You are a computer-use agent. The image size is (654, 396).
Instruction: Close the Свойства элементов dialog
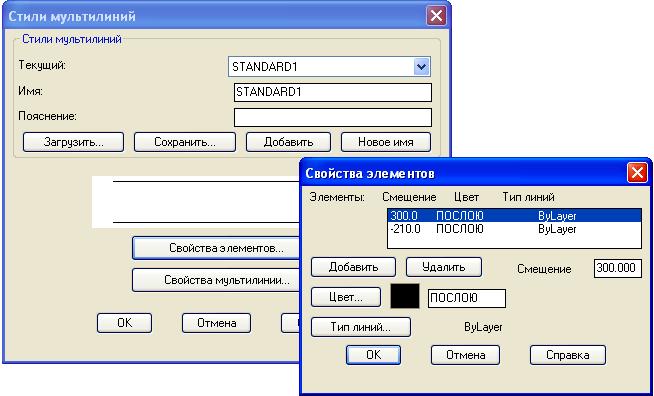pyautogui.click(x=637, y=173)
